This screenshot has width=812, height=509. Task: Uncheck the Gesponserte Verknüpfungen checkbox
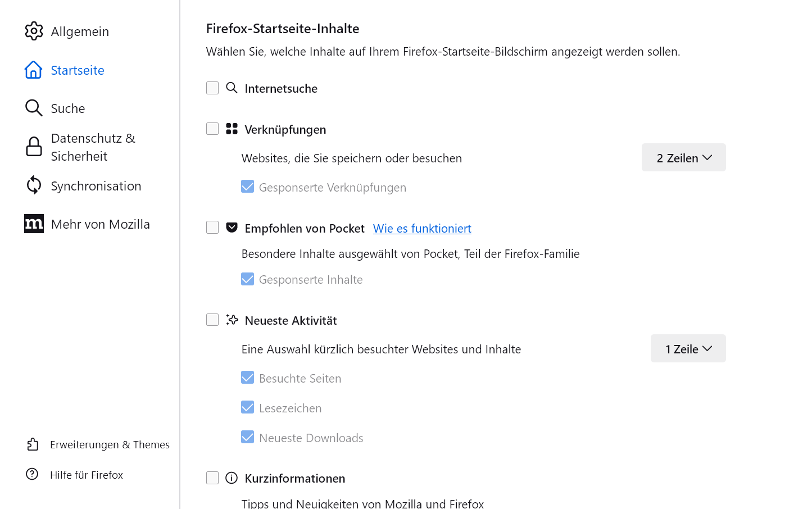[x=248, y=187]
